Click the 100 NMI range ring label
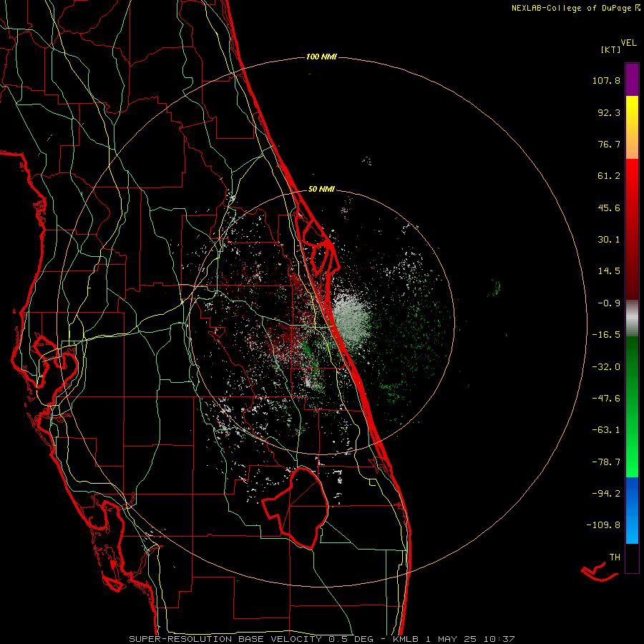The image size is (644, 644). coord(321,57)
